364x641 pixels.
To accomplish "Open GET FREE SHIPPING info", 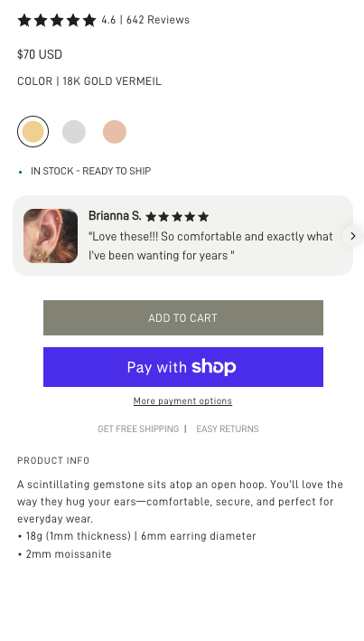I will coord(138,429).
